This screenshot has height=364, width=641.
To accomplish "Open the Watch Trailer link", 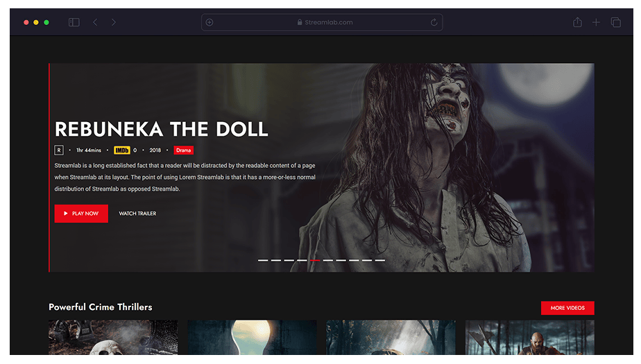I will click(137, 214).
